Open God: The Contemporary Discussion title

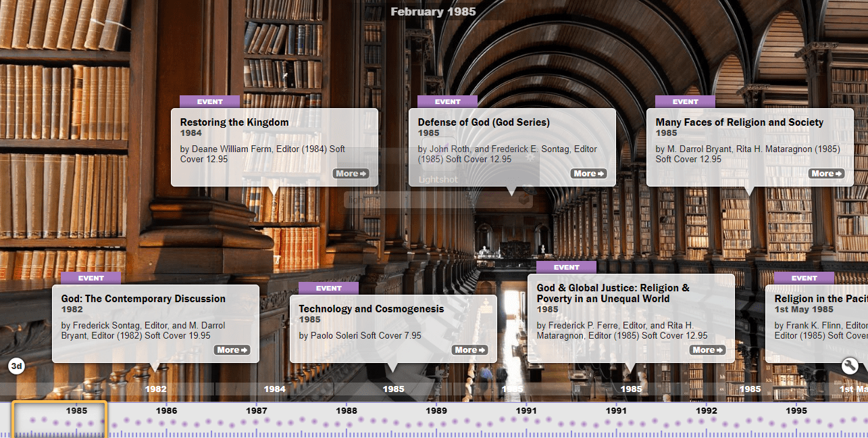click(143, 299)
